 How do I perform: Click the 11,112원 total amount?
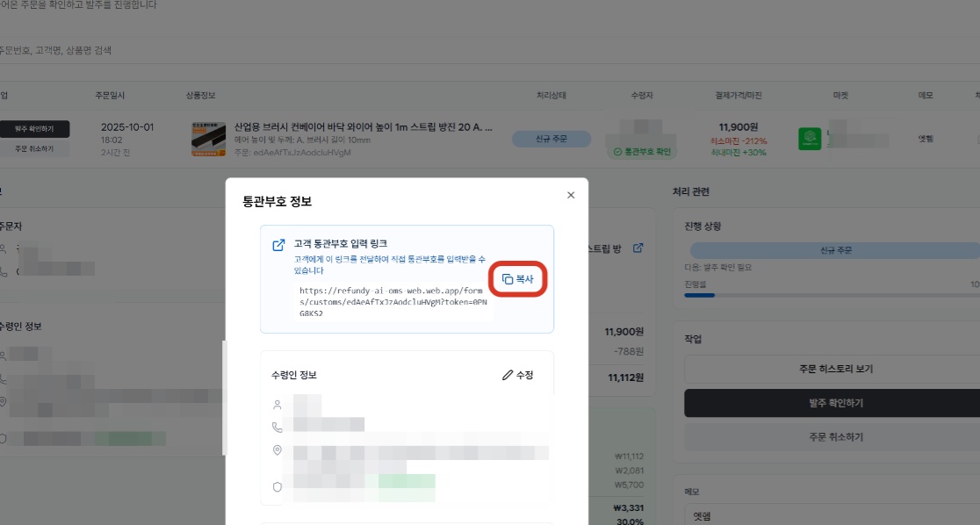point(625,378)
